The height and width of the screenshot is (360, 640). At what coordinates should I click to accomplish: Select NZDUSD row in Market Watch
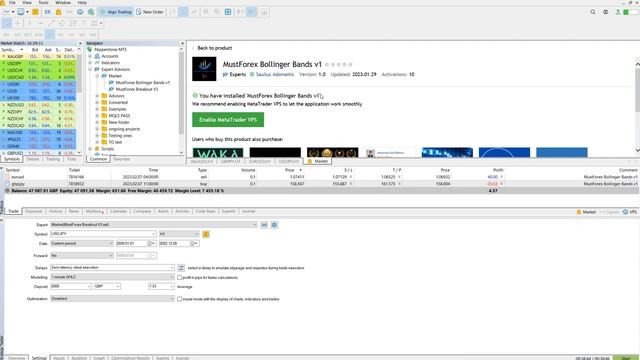tap(38, 105)
